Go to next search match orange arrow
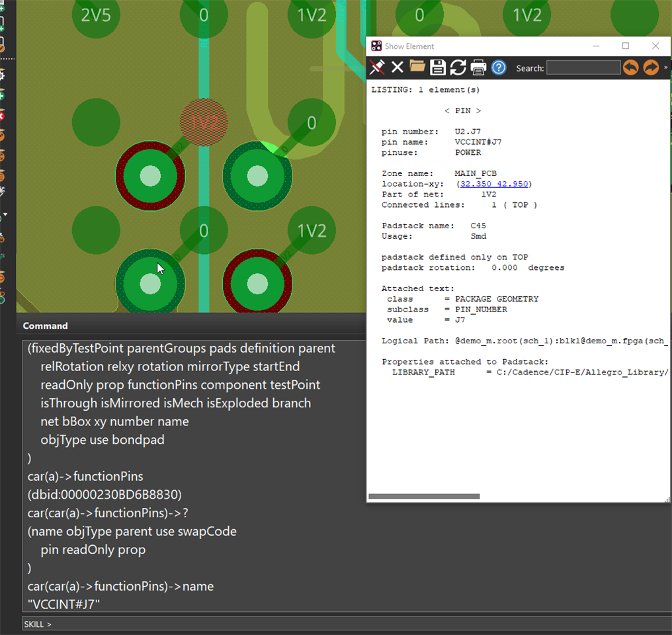 pyautogui.click(x=651, y=67)
